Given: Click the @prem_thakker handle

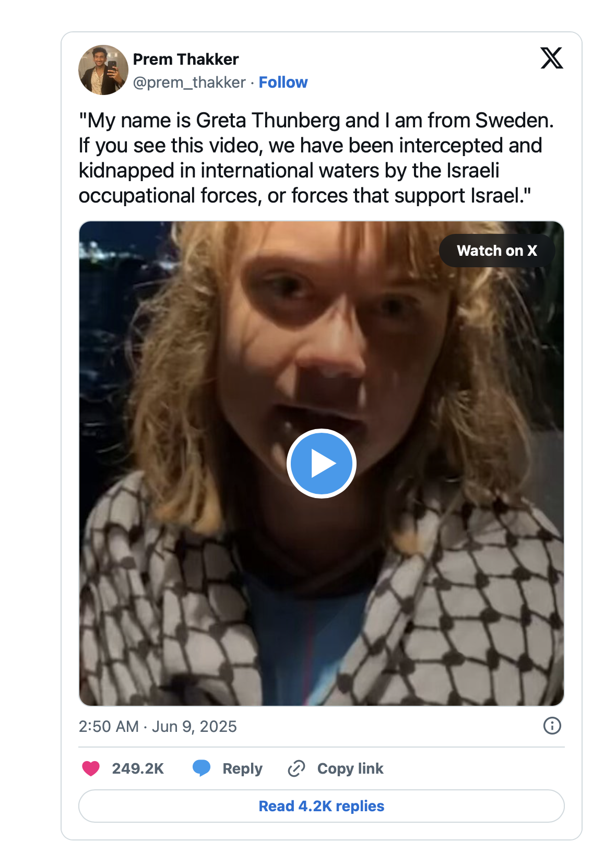Looking at the screenshot, I should coord(189,82).
